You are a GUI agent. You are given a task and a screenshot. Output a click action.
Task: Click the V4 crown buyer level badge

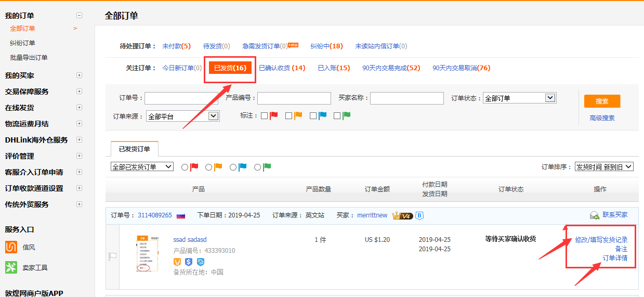(x=402, y=215)
